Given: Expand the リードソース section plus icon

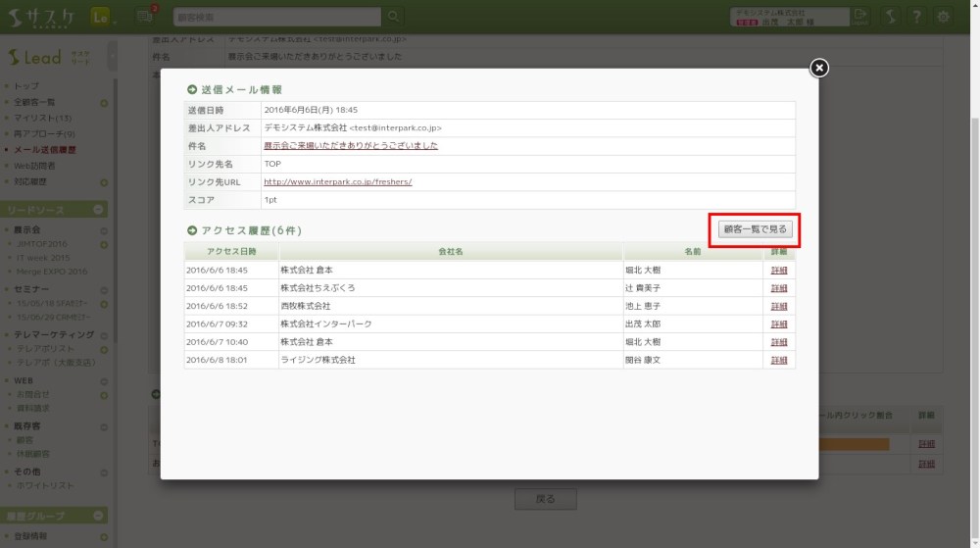Looking at the screenshot, I should tap(100, 210).
